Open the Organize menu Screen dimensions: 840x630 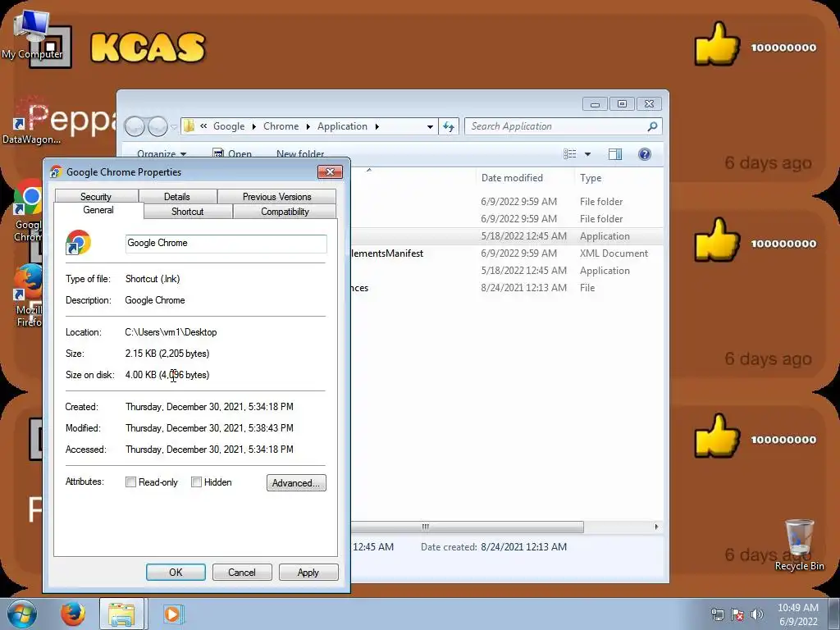coord(162,153)
